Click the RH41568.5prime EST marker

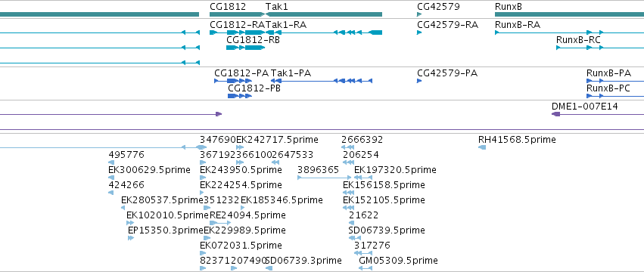(x=482, y=147)
